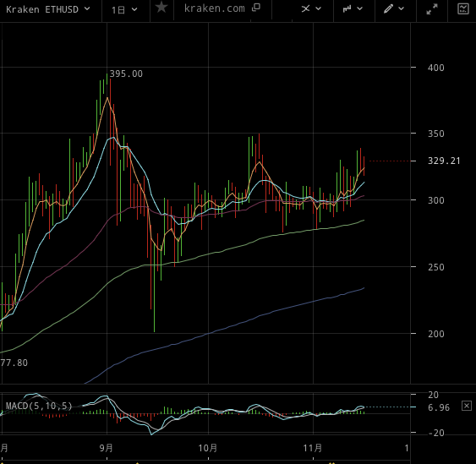Expand the chart type dropdown arrow
This screenshot has width=476, height=464.
[359, 8]
